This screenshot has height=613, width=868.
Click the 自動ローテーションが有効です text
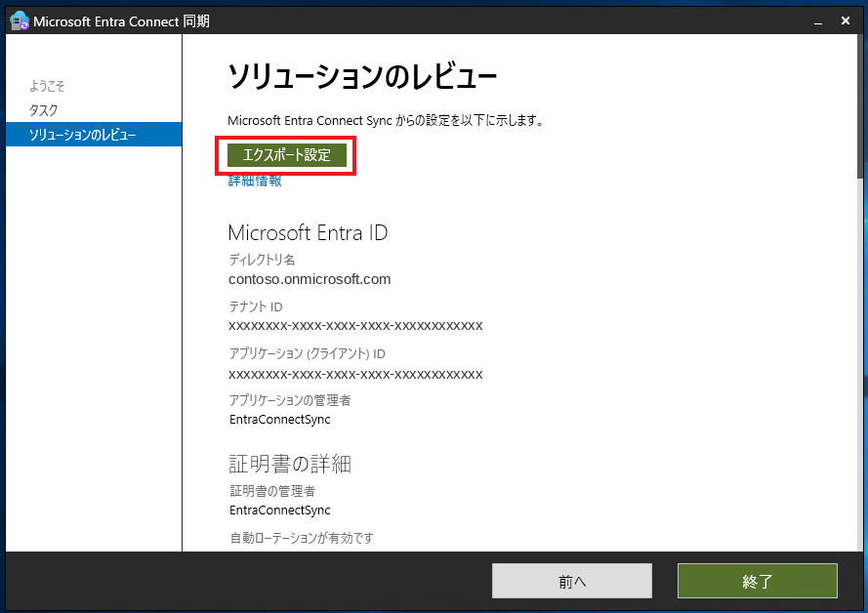pyautogui.click(x=302, y=538)
